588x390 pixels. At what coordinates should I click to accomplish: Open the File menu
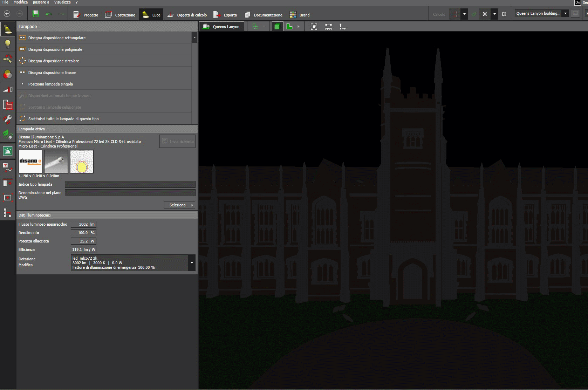(x=5, y=2)
